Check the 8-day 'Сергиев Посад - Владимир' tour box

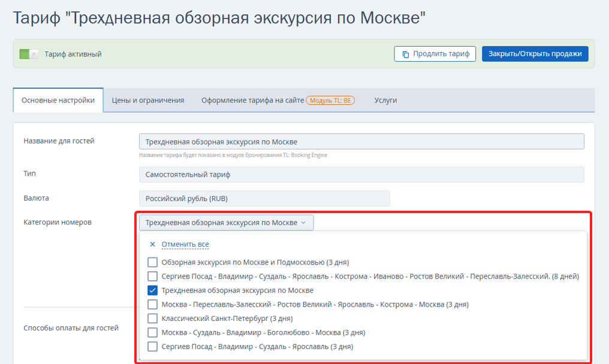153,277
